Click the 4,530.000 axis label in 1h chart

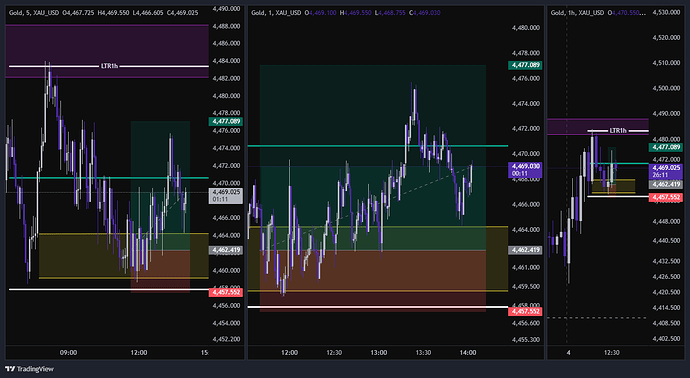pos(667,12)
